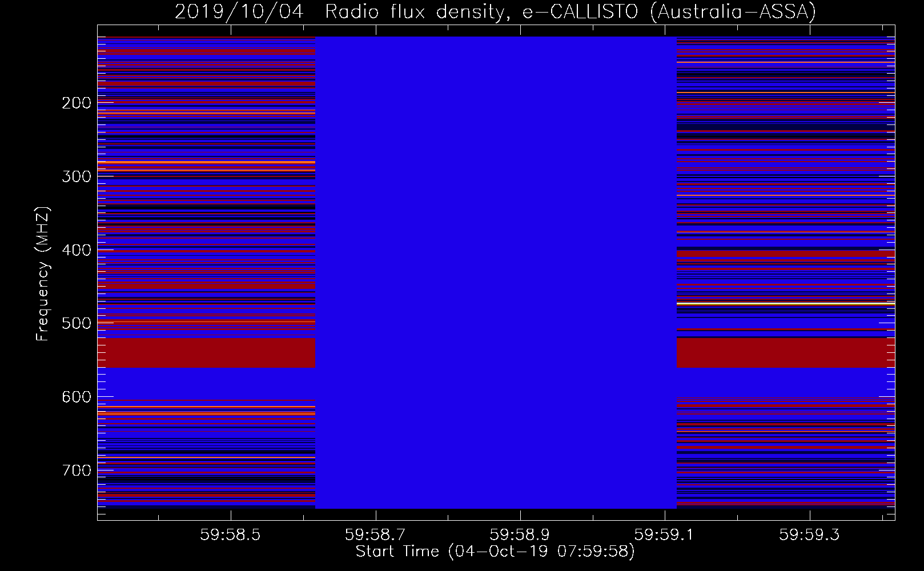Click the 59:58.9 time tick label
Image resolution: width=924 pixels, height=571 pixels.
point(520,535)
